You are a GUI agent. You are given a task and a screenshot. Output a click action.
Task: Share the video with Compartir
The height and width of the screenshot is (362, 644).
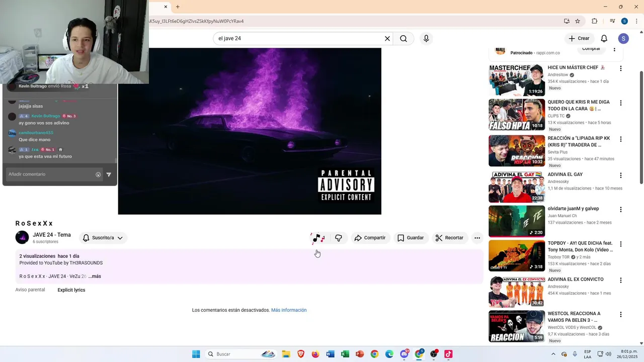(x=370, y=238)
